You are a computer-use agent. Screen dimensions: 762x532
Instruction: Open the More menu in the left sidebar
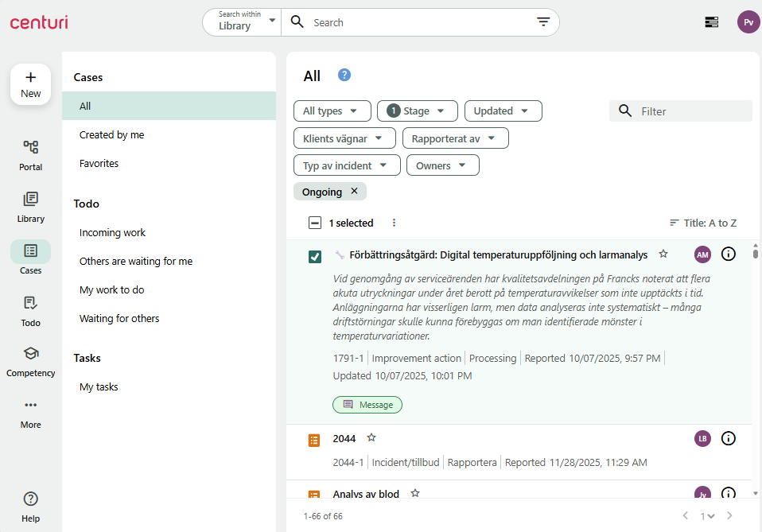30,411
